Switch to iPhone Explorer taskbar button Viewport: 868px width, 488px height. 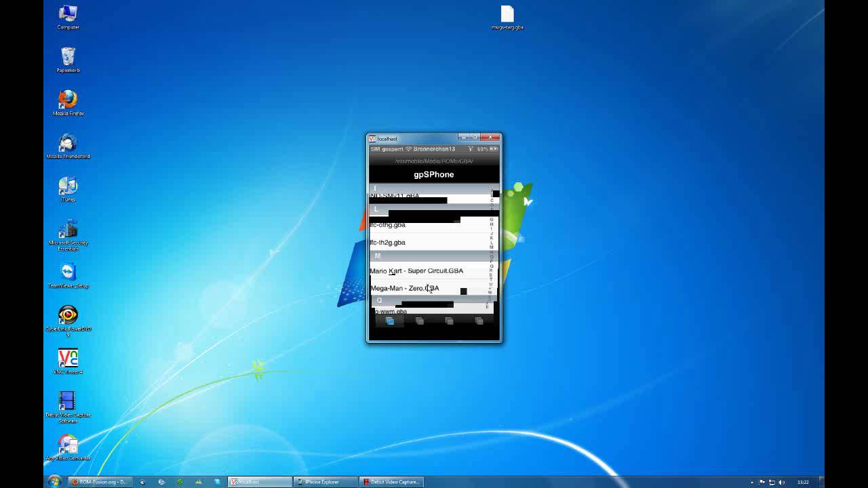pos(326,482)
